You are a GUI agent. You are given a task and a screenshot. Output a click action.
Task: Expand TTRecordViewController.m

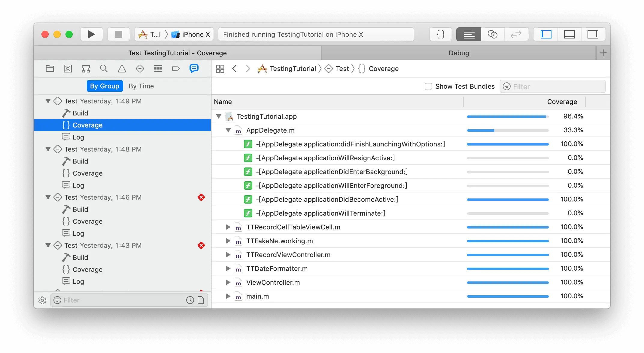click(228, 255)
